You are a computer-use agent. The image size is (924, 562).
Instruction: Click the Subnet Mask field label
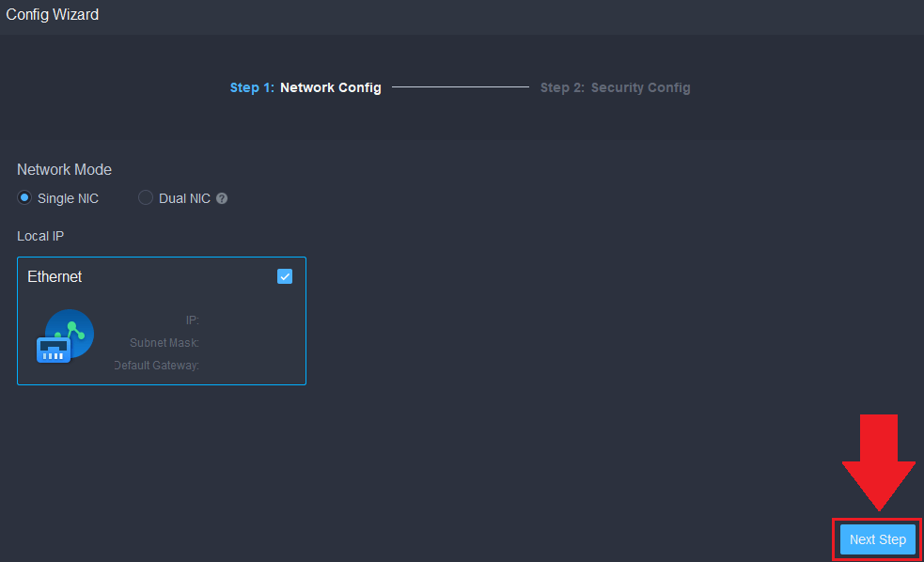(x=164, y=343)
